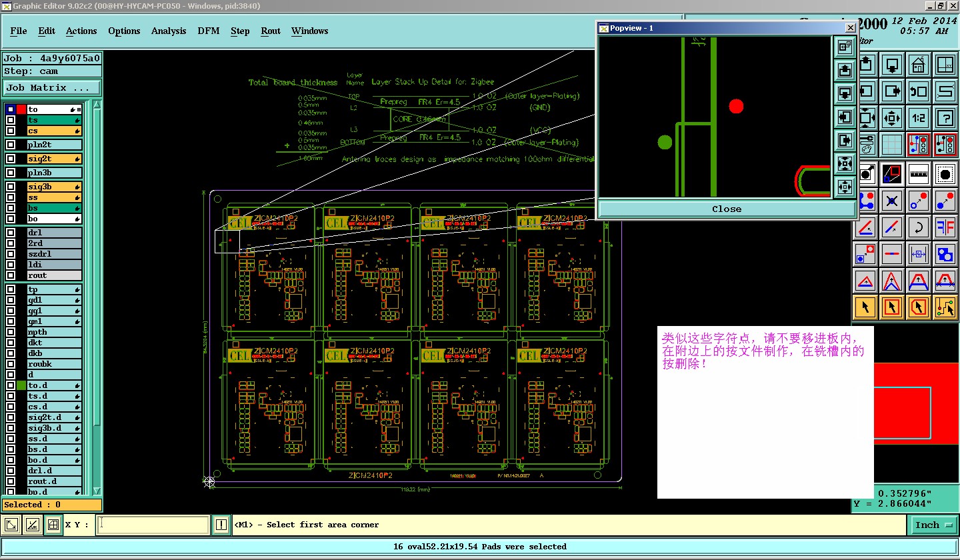Image resolution: width=960 pixels, height=560 pixels.
Task: Click the layer list scrollbar thumb
Action: point(97,267)
